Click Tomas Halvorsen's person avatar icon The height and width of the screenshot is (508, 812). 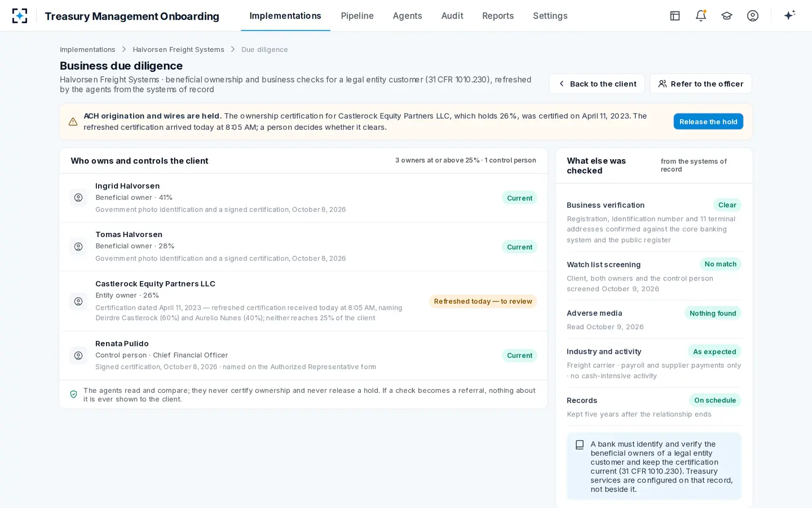(x=78, y=247)
